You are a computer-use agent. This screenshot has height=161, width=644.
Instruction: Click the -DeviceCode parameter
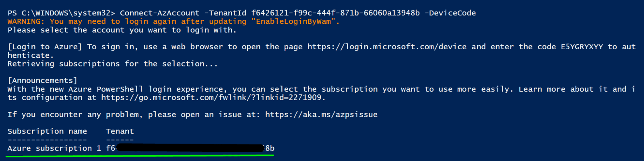(450, 13)
